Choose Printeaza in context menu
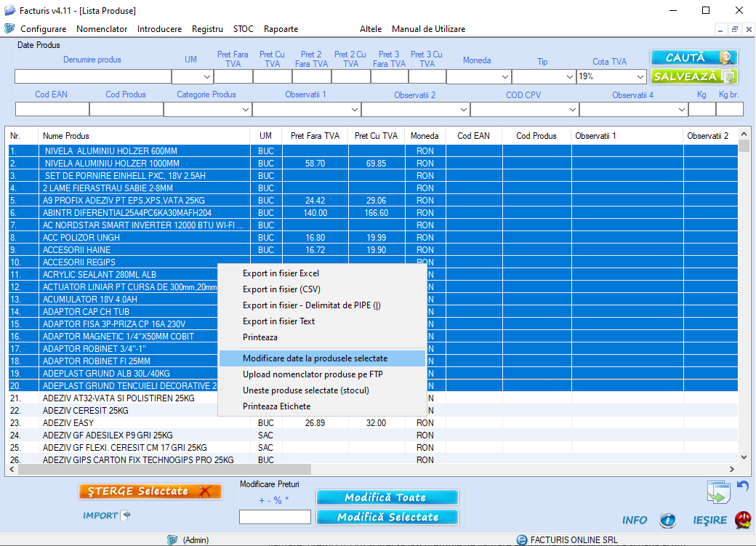The height and width of the screenshot is (546, 756). 322,337
